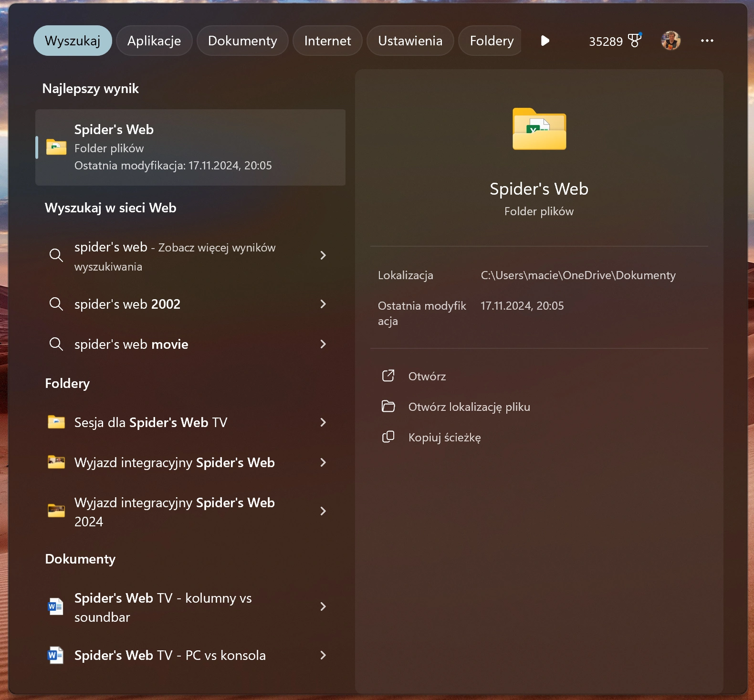The width and height of the screenshot is (754, 700).
Task: Select "spider's web movie" web suggestion text
Action: pyautogui.click(x=131, y=344)
